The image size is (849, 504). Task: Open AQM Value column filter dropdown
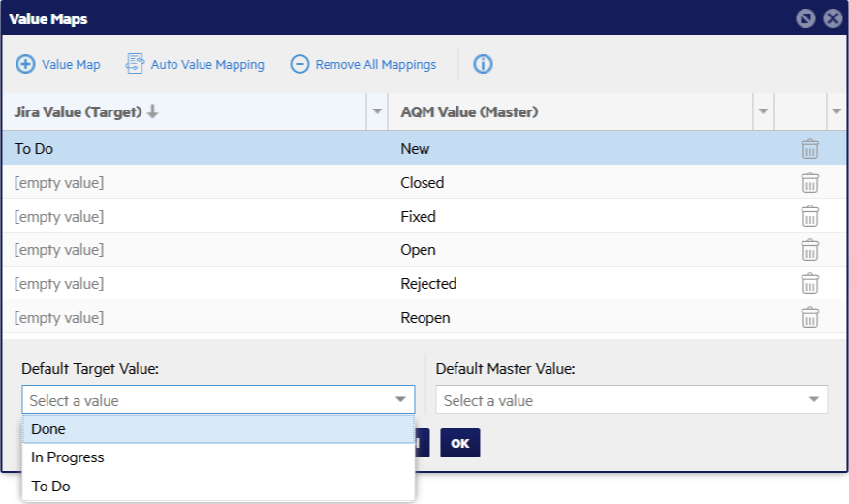763,112
